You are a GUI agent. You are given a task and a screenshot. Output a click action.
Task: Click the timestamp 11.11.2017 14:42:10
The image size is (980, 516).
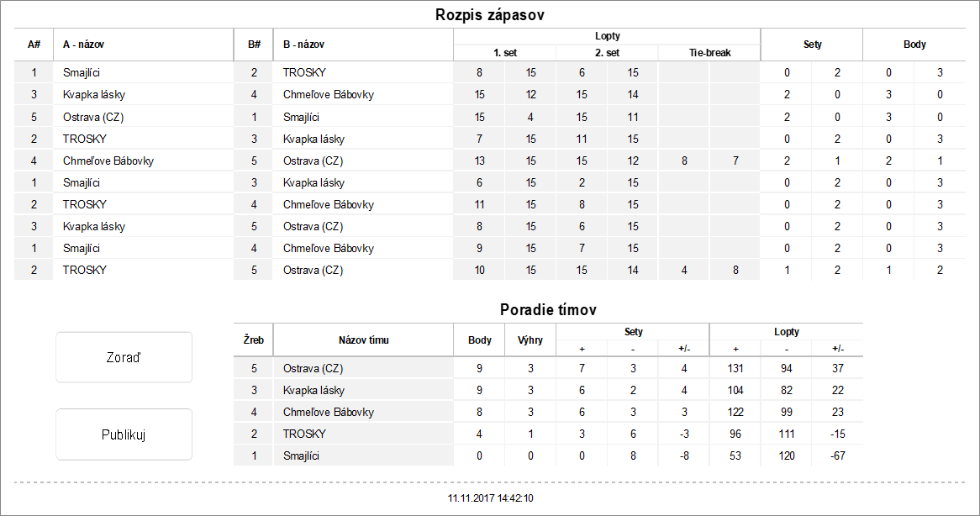(490, 498)
